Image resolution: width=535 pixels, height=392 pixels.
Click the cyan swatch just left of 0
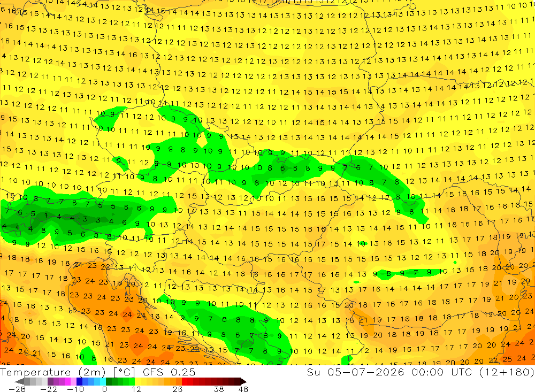click(103, 381)
